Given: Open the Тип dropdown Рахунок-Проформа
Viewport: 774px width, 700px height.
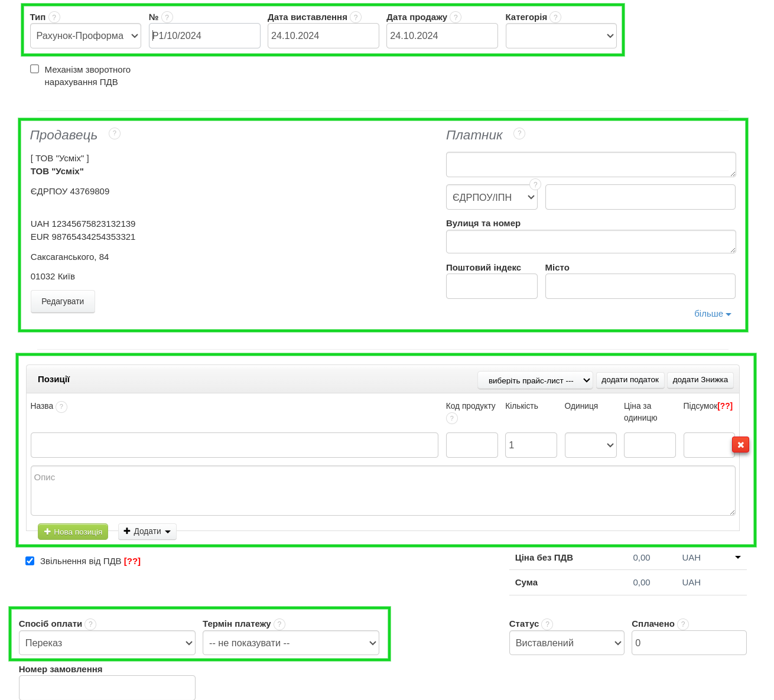Looking at the screenshot, I should tap(86, 36).
